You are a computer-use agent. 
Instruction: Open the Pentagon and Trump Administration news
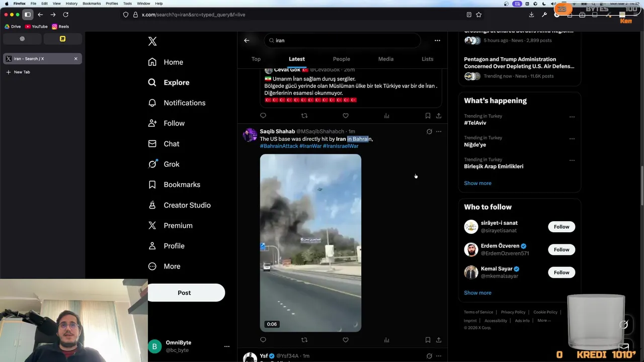[519, 62]
